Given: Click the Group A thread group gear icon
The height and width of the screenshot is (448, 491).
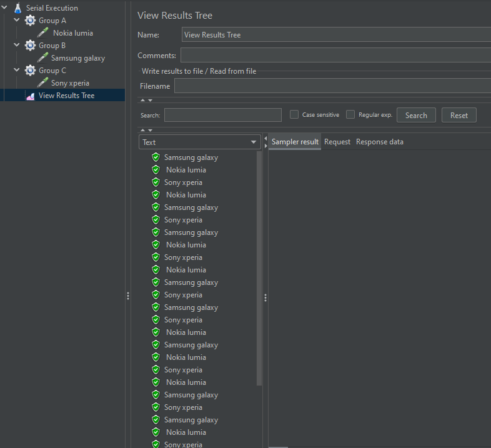Looking at the screenshot, I should coord(30,21).
